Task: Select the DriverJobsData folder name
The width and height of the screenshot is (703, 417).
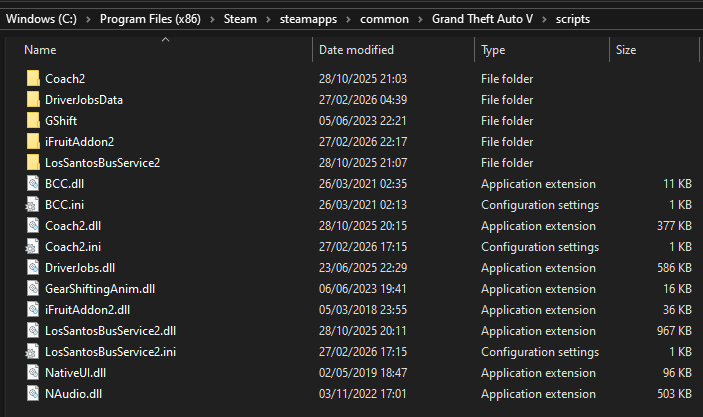Action: (84, 100)
